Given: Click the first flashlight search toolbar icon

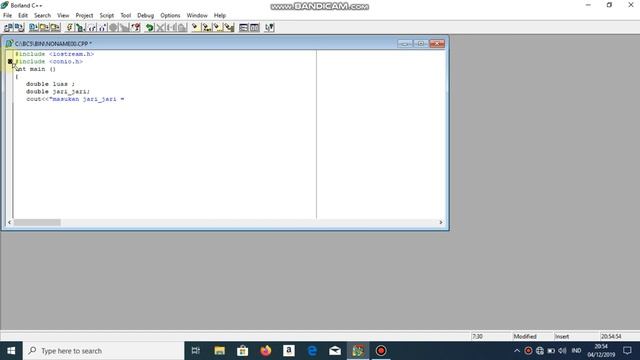Looking at the screenshot, I should [196, 27].
